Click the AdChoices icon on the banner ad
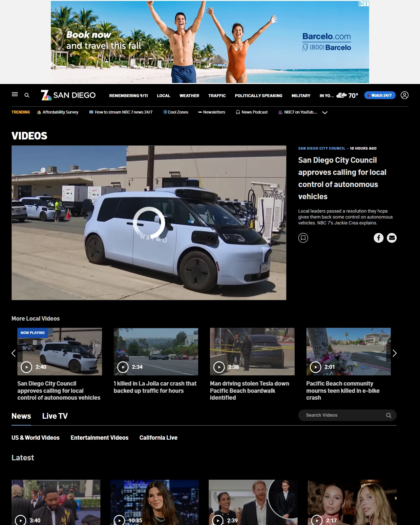The image size is (420, 525). coord(361,4)
